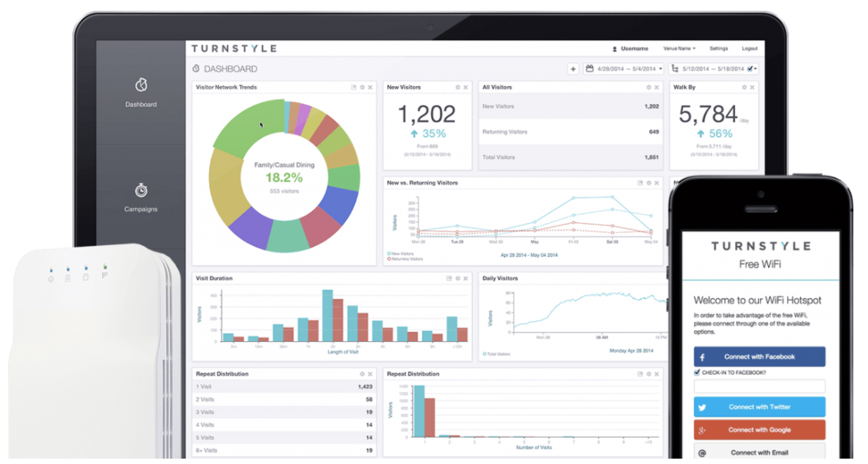This screenshot has height=464, width=868.
Task: Toggle Total Visitors legend in Daily Visitors
Action: tap(497, 354)
